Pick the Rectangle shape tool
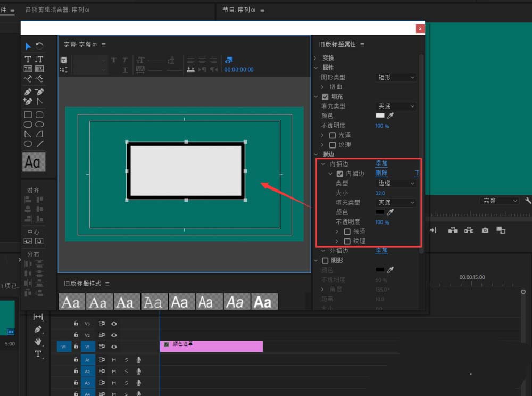 click(28, 114)
